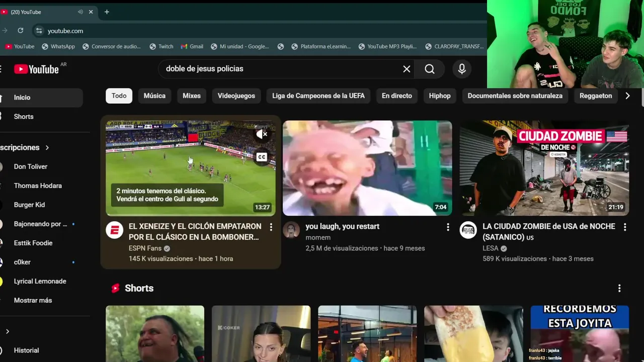Image resolution: width=644 pixels, height=362 pixels.
Task: Select the Hiphop filter chip
Action: tap(440, 96)
